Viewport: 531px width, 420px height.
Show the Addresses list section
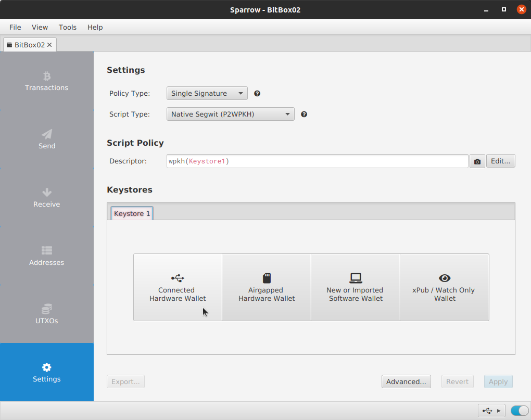[47, 256]
